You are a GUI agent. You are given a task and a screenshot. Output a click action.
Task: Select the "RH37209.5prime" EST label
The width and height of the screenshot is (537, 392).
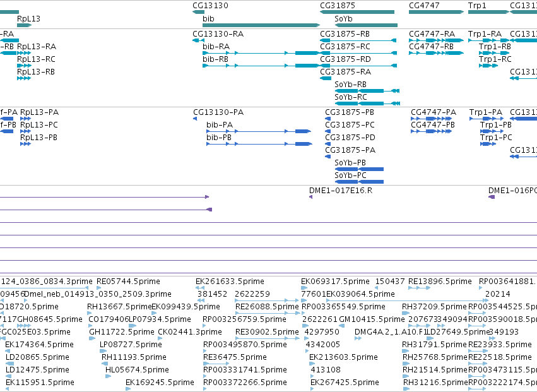434,307
